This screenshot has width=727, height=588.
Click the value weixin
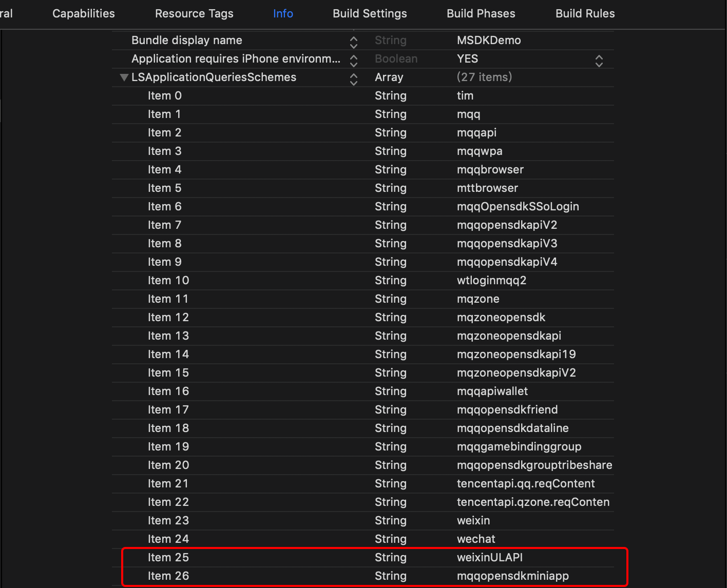[x=473, y=521]
